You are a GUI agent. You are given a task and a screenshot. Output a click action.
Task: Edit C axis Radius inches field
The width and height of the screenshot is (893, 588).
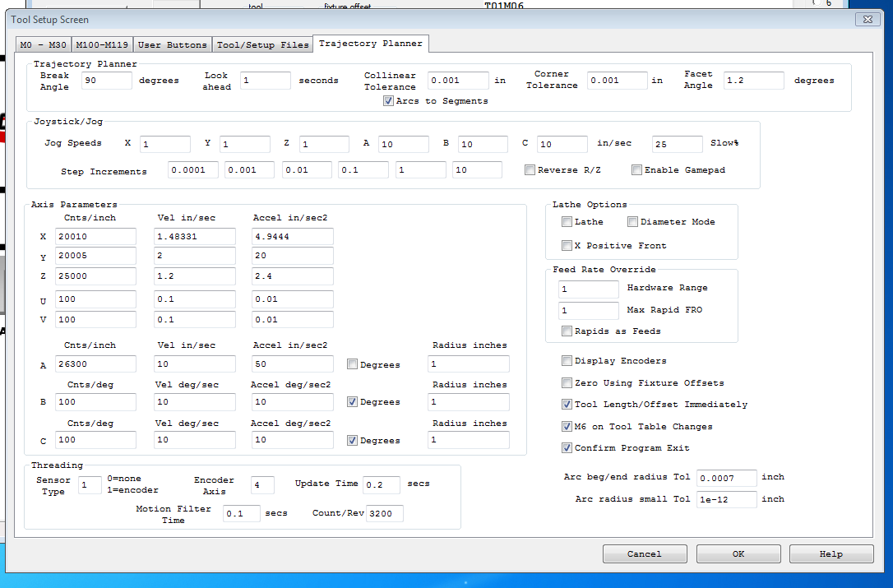[x=469, y=440]
